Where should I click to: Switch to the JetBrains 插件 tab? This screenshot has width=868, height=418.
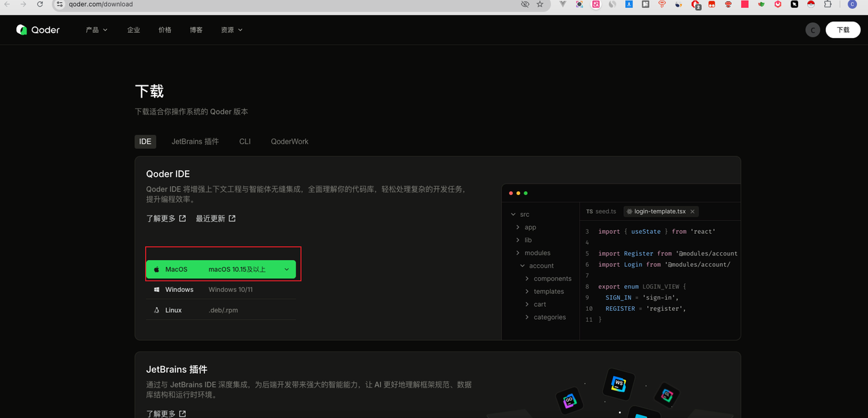tap(195, 142)
